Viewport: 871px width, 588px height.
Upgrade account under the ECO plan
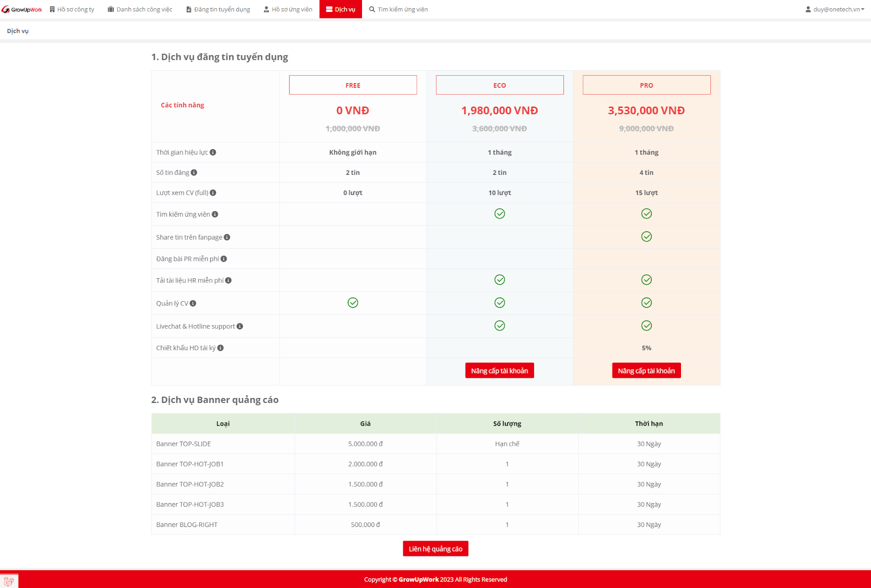500,371
